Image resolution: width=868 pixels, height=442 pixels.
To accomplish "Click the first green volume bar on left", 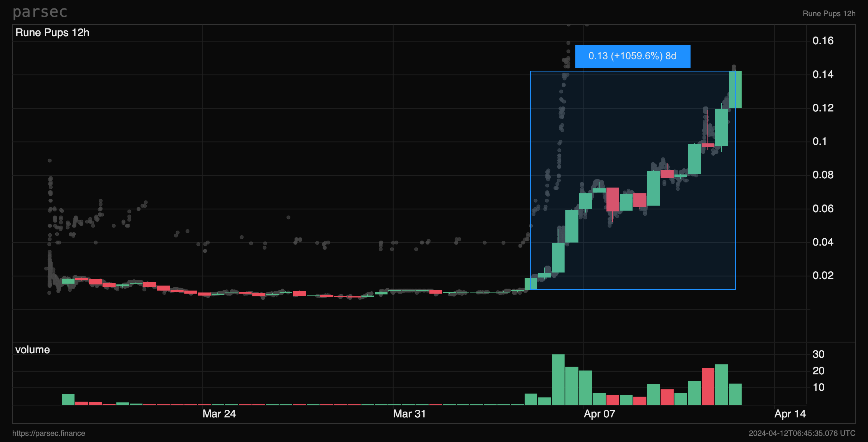I will coord(68,399).
